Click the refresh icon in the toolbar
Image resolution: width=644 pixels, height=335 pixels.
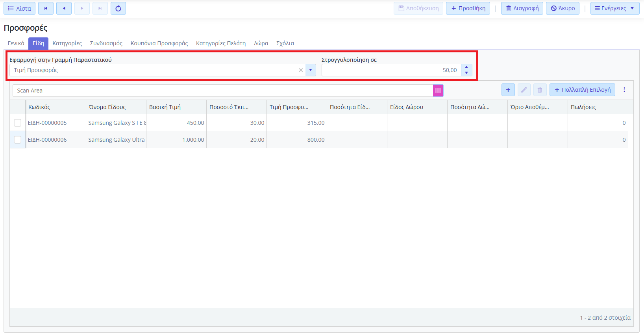tap(118, 8)
